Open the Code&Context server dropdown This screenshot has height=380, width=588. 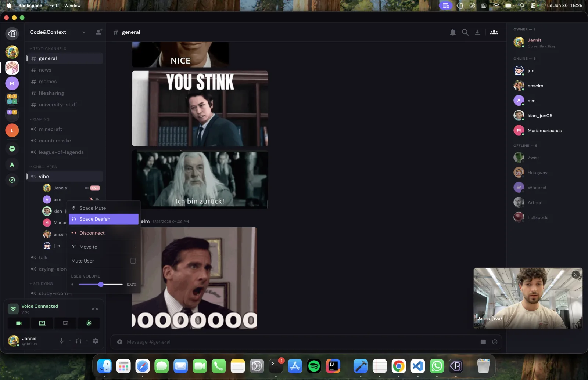[x=83, y=32]
